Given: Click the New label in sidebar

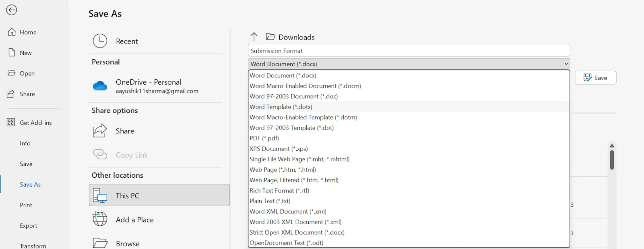Looking at the screenshot, I should click(26, 53).
